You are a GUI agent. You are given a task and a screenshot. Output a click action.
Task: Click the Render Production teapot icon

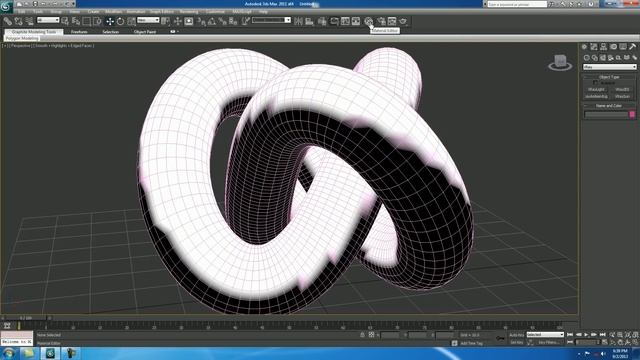point(403,21)
